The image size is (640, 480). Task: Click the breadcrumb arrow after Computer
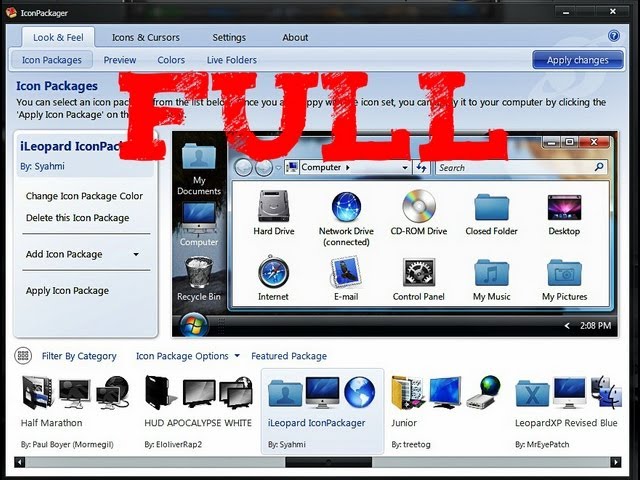coord(348,167)
